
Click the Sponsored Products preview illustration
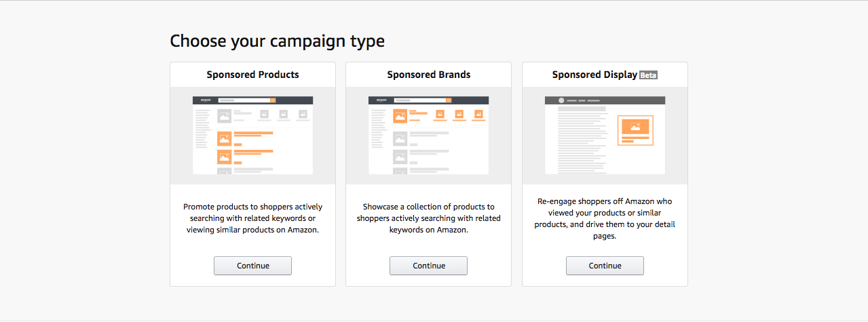click(x=252, y=135)
